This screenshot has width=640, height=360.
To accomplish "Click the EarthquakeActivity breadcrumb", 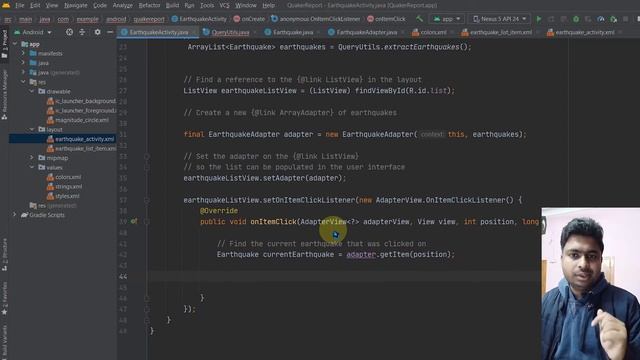I will click(199, 19).
